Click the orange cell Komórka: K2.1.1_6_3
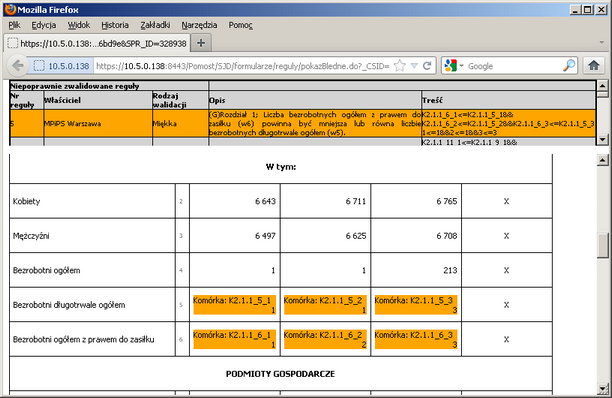 [x=416, y=339]
